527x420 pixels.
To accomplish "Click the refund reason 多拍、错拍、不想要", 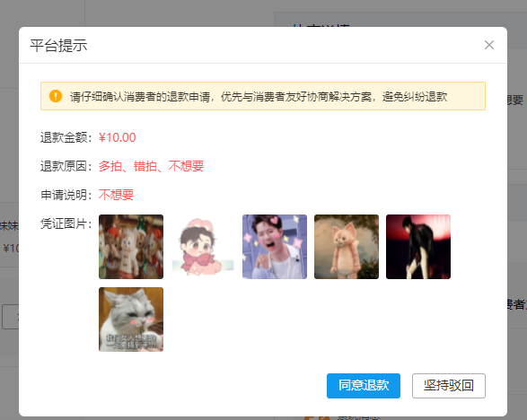I will (x=151, y=166).
